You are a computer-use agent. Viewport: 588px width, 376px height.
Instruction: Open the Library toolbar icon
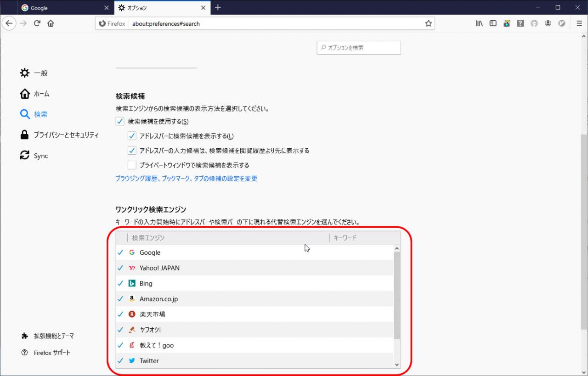(479, 23)
